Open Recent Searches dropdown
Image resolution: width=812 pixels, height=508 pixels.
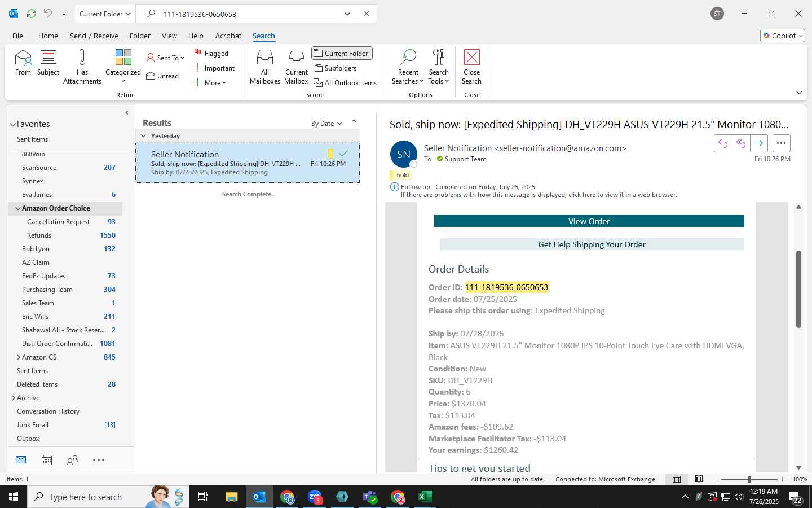tap(408, 67)
